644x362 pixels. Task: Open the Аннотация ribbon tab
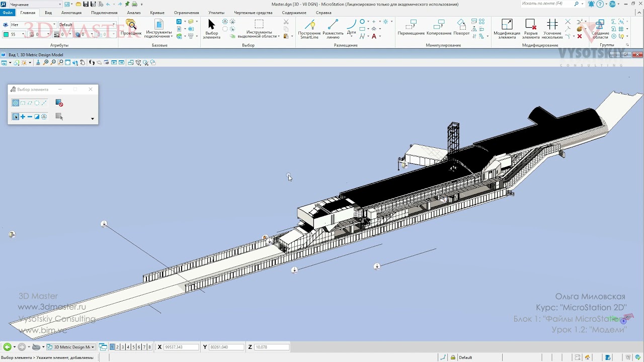[x=71, y=13]
